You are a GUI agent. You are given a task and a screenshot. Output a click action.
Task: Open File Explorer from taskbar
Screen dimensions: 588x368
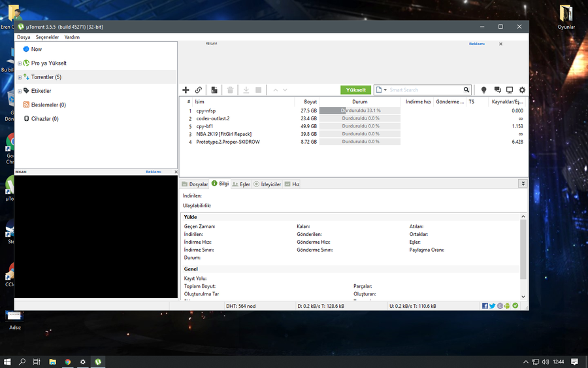coord(52,362)
